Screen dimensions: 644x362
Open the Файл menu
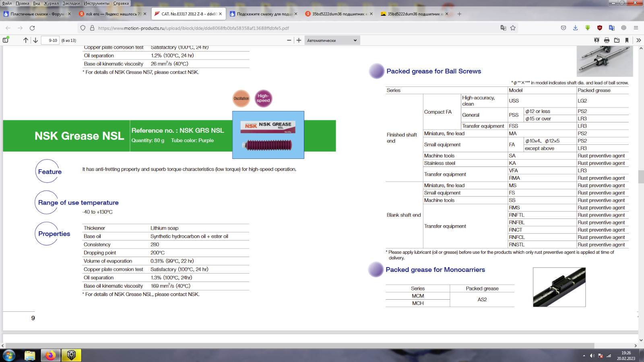pyautogui.click(x=7, y=3)
